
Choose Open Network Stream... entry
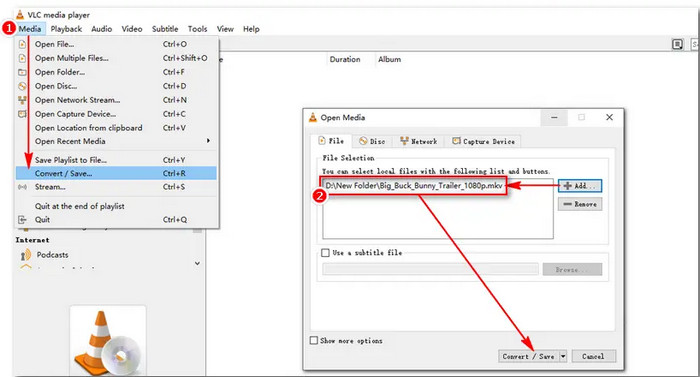tap(116, 100)
